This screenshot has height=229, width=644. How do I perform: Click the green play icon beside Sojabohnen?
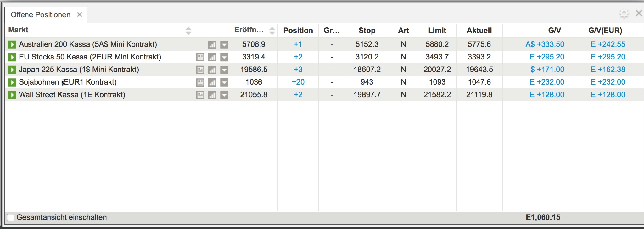12,82
